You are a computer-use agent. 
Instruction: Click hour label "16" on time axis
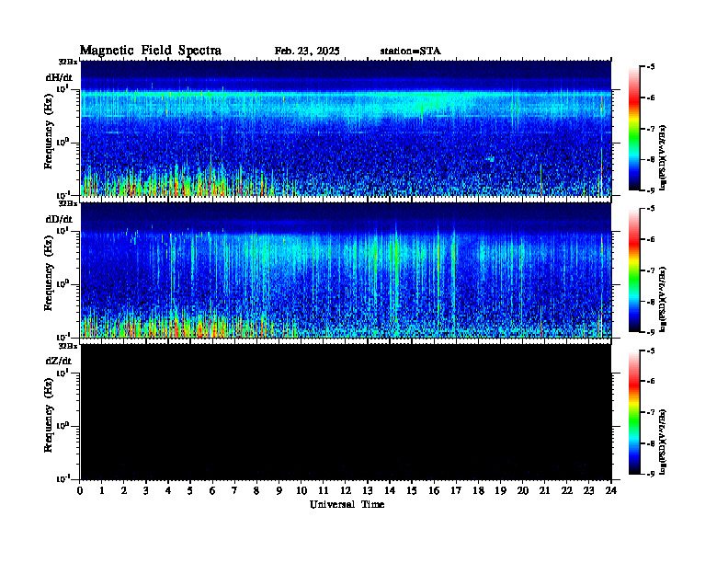click(x=434, y=490)
